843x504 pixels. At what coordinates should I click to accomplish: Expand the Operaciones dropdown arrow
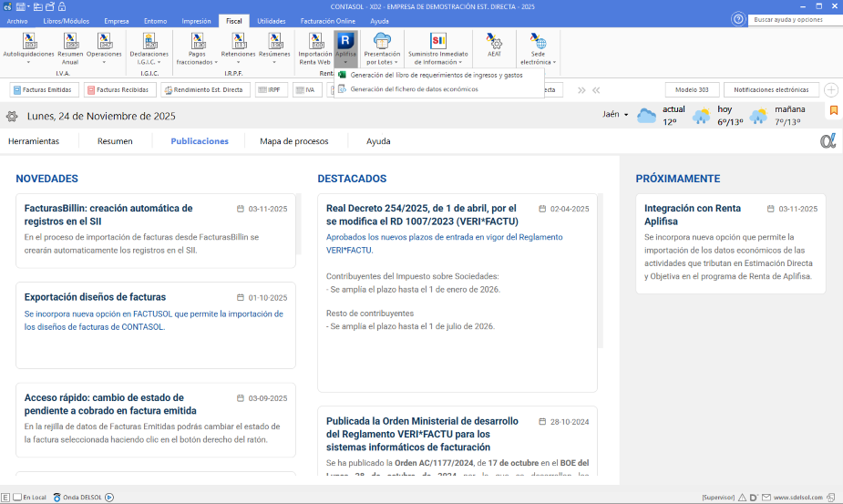104,62
